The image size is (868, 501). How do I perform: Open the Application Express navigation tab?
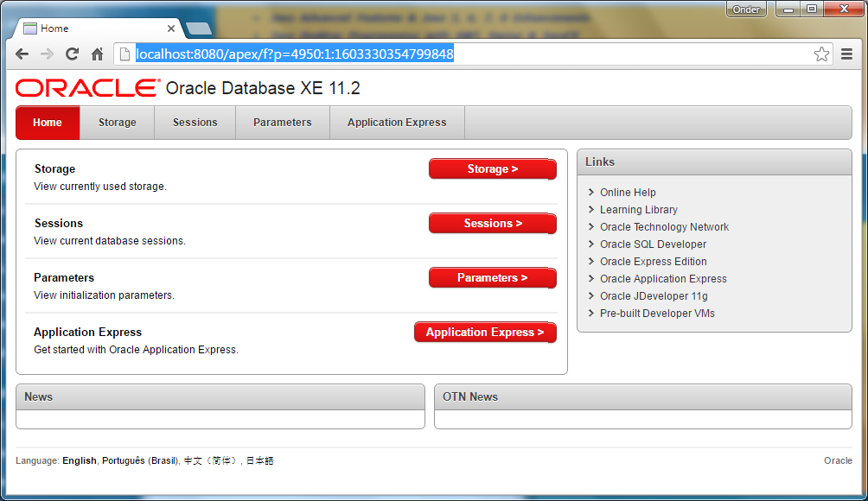(397, 122)
